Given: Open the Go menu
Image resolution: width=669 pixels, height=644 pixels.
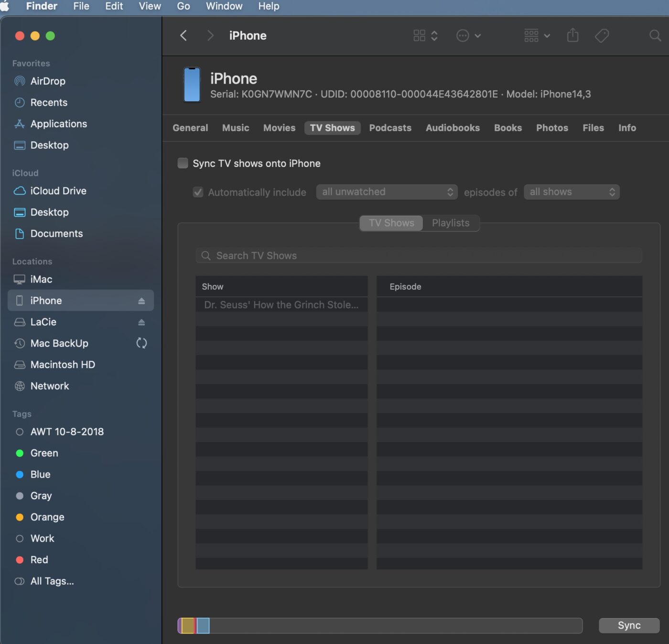Looking at the screenshot, I should (x=183, y=6).
